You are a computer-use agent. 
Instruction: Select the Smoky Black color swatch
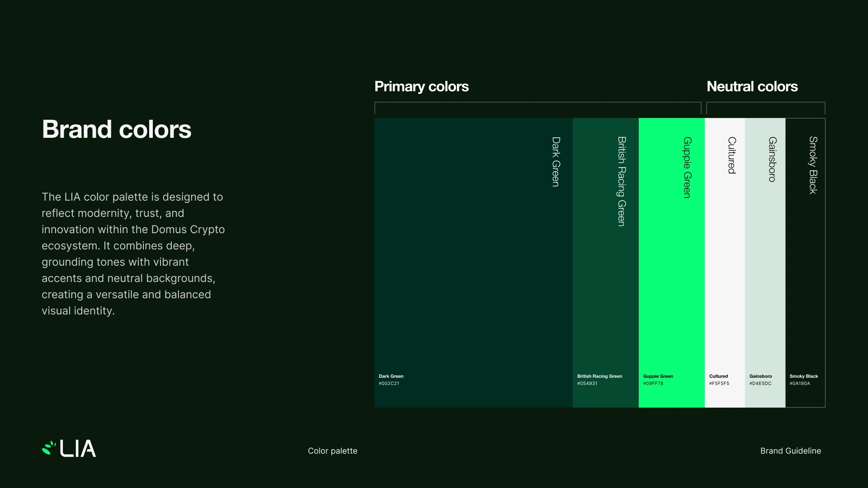(x=805, y=271)
